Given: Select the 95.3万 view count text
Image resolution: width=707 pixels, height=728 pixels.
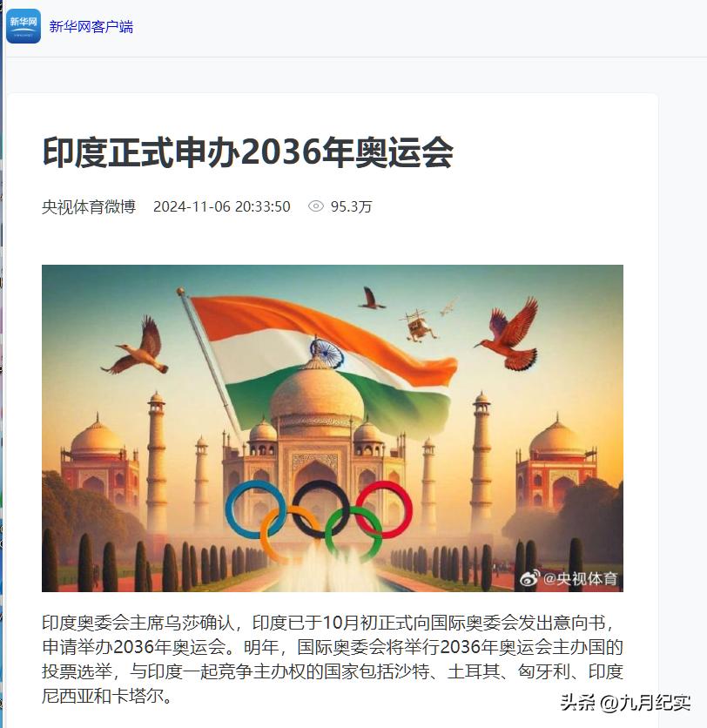Looking at the screenshot, I should click(352, 206).
